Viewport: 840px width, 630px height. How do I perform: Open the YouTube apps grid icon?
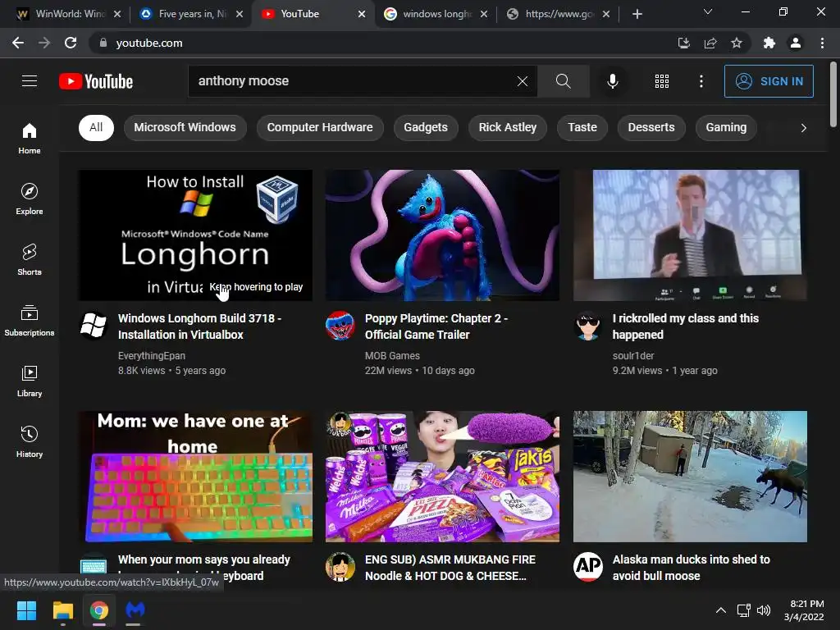pyautogui.click(x=662, y=81)
